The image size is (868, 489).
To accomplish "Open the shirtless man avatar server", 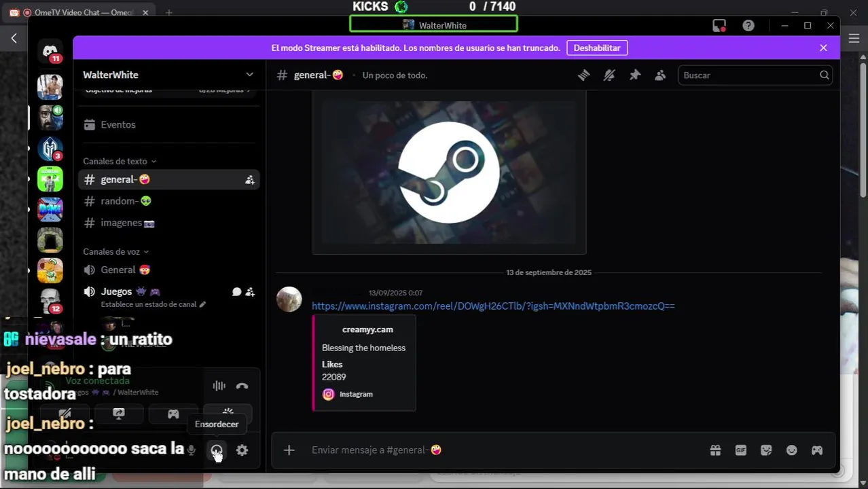I will pyautogui.click(x=50, y=87).
